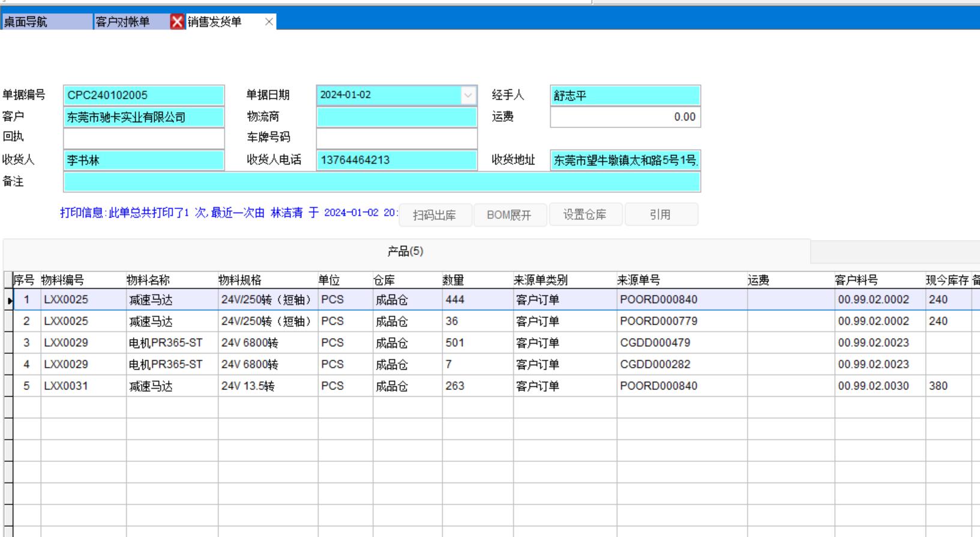Select row 3 with 电机PR365-ST
The image size is (980, 537).
[165, 343]
